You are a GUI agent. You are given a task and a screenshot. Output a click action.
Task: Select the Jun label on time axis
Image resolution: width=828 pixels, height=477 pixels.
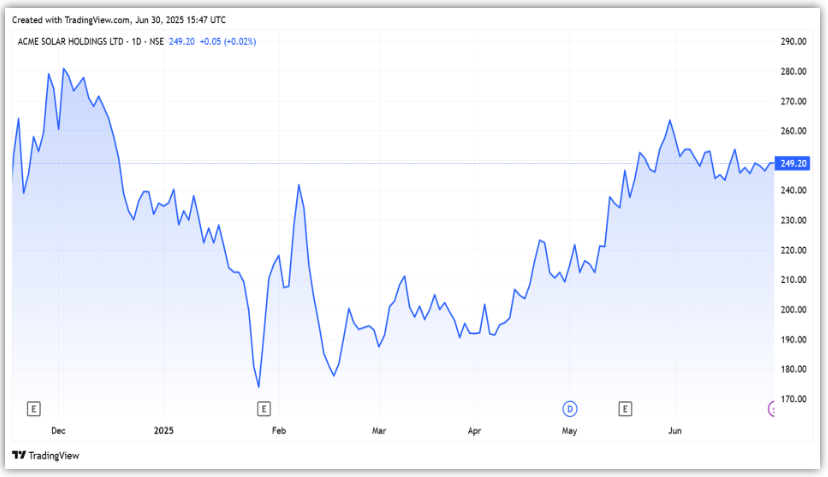click(675, 431)
